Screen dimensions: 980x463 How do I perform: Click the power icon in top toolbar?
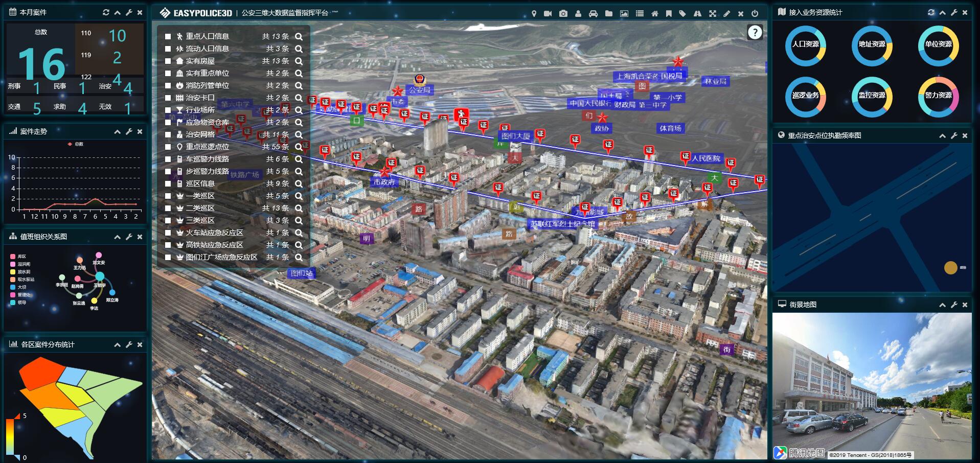[755, 14]
